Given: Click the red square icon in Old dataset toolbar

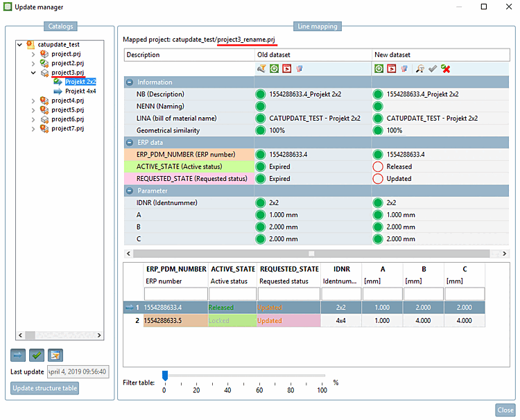Looking at the screenshot, I should (286, 69).
